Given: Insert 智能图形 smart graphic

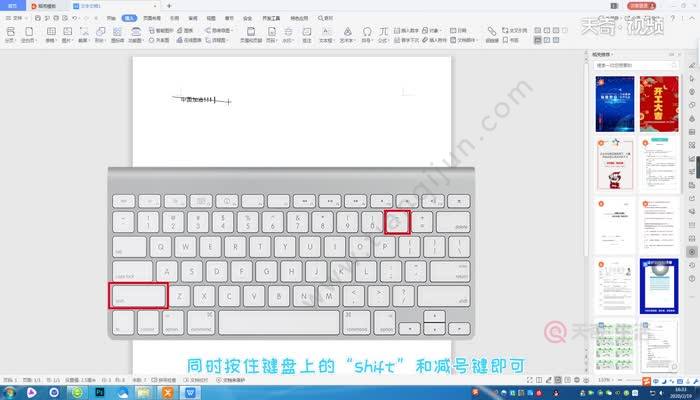Looking at the screenshot, I should coord(161,30).
